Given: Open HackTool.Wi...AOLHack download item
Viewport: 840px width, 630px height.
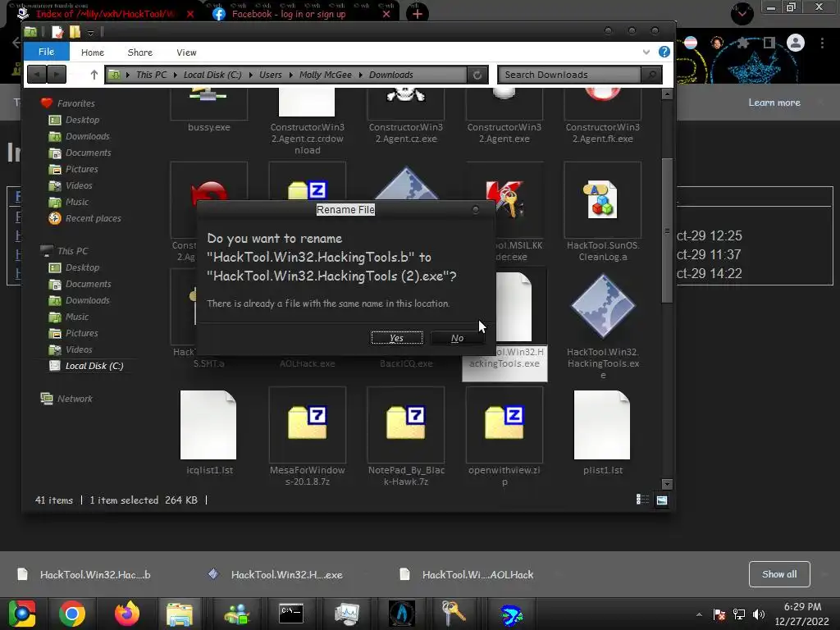Looking at the screenshot, I should click(466, 574).
